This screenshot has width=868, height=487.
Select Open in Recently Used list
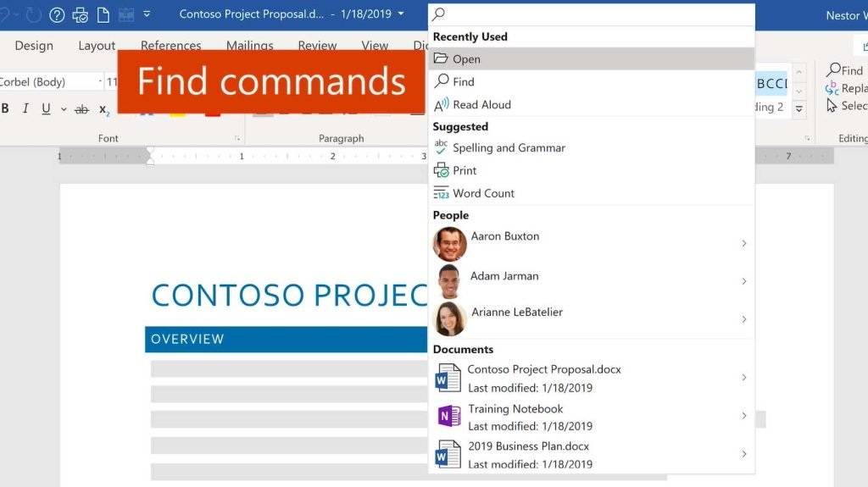591,58
